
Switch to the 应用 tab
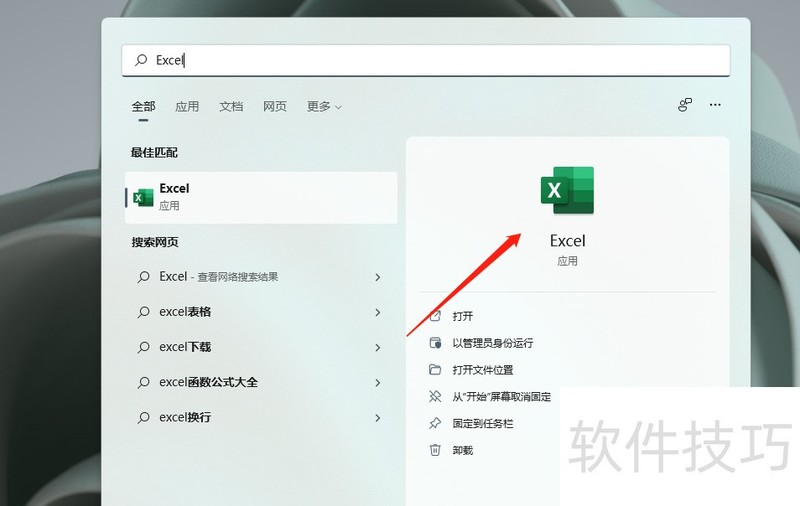coord(187,106)
